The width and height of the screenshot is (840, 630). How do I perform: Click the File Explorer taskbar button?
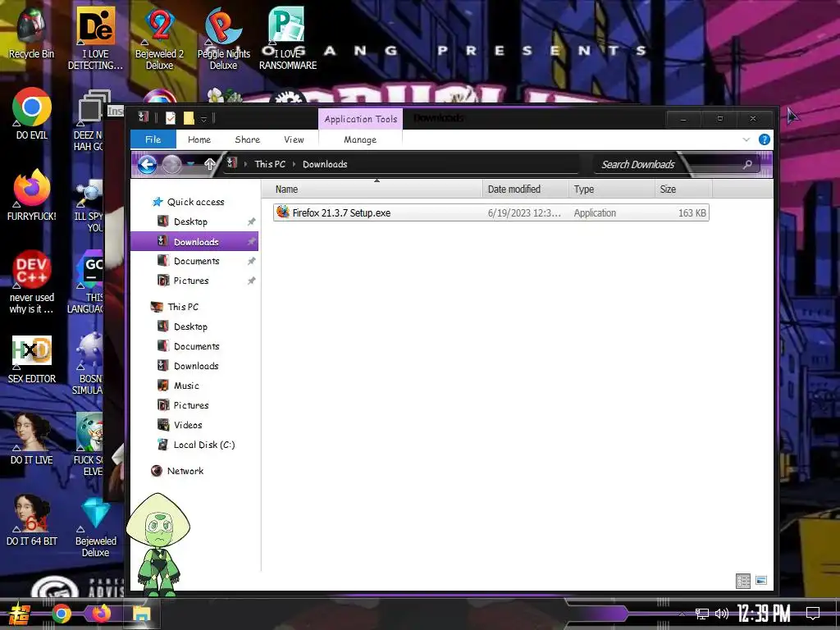[x=142, y=614]
